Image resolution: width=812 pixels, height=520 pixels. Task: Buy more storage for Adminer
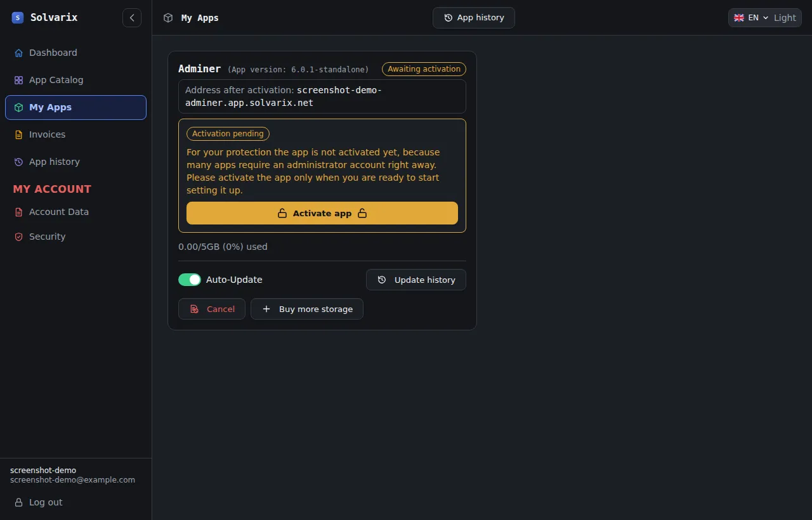pyautogui.click(x=307, y=309)
